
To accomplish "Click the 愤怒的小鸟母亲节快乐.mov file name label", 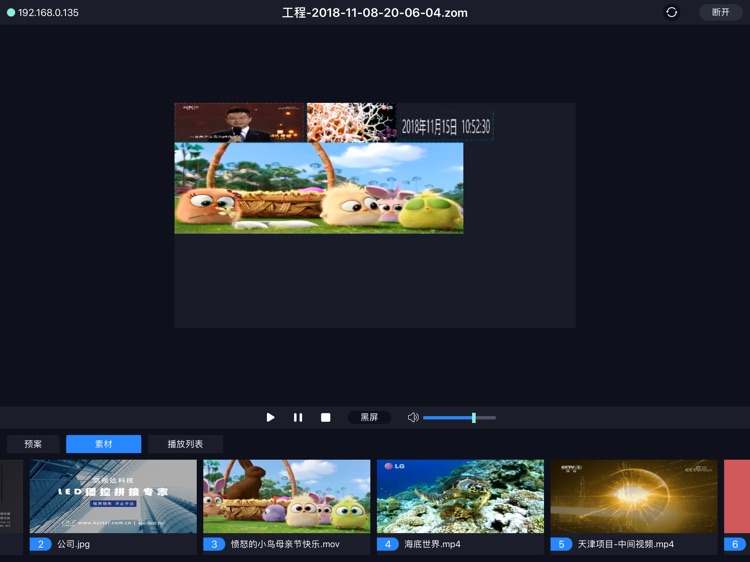I will pyautogui.click(x=285, y=544).
